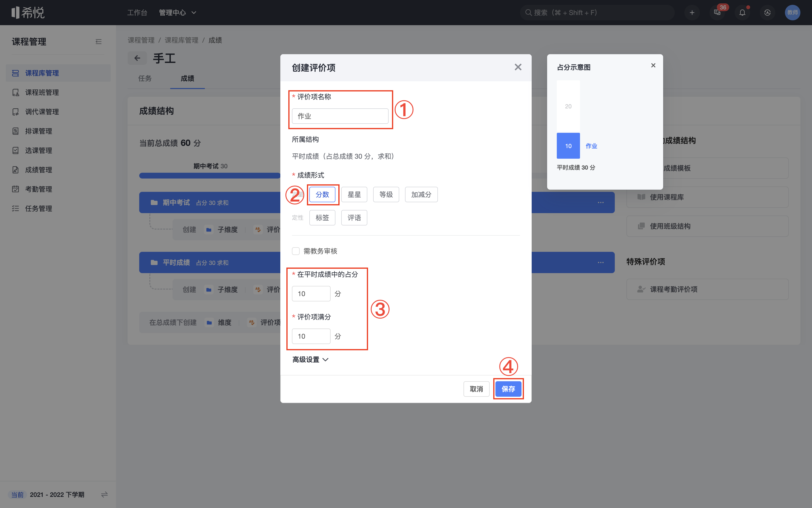Image resolution: width=812 pixels, height=508 pixels.
Task: Click the 考勤管理 sidebar icon
Action: pyautogui.click(x=15, y=189)
